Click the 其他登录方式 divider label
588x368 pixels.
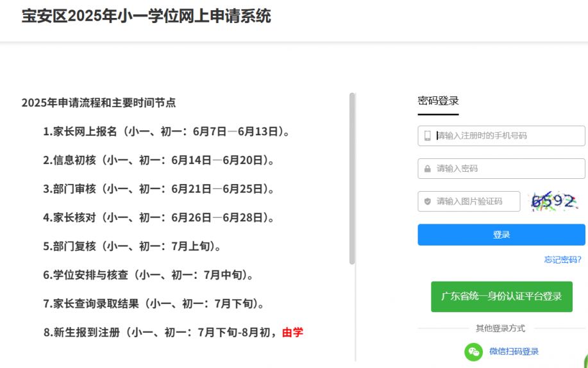click(x=500, y=329)
